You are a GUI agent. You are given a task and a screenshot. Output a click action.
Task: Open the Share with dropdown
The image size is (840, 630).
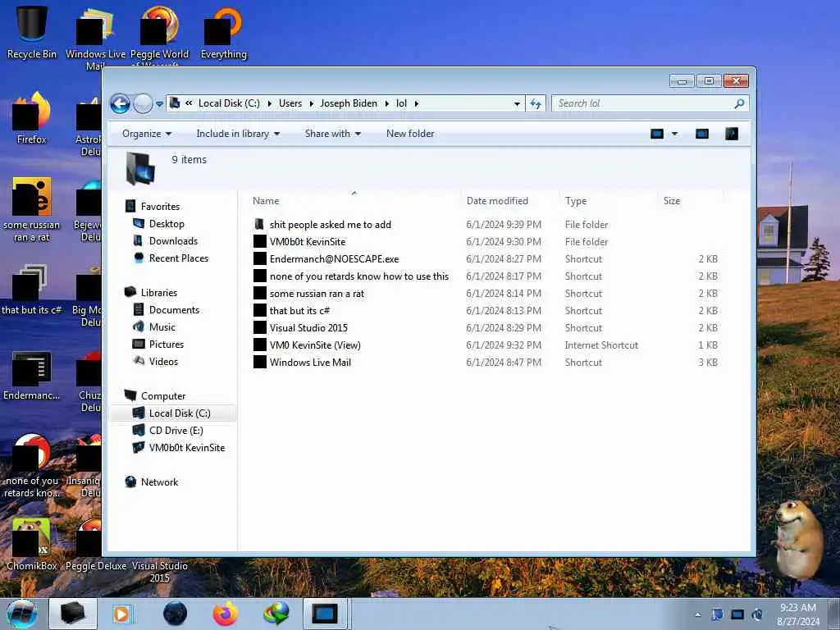(x=333, y=134)
